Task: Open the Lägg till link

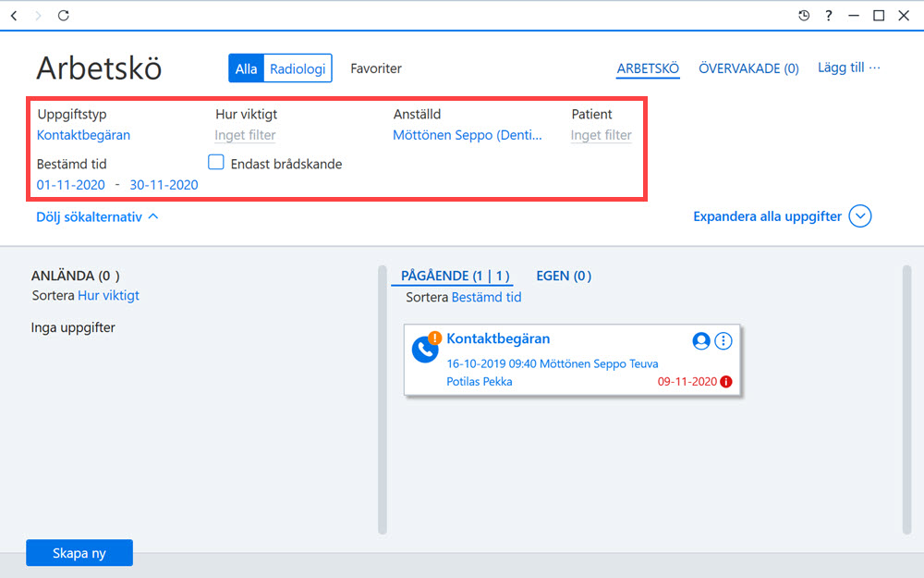Action: [848, 68]
